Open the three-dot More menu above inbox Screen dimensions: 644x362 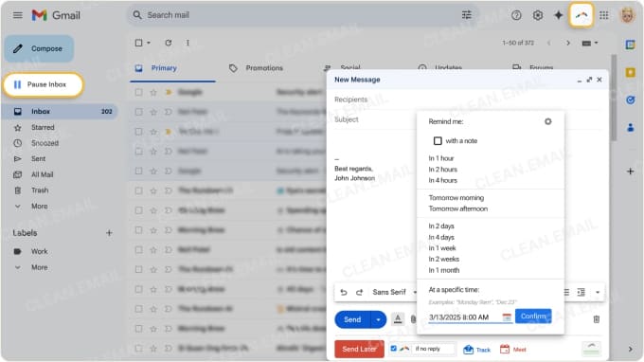188,43
